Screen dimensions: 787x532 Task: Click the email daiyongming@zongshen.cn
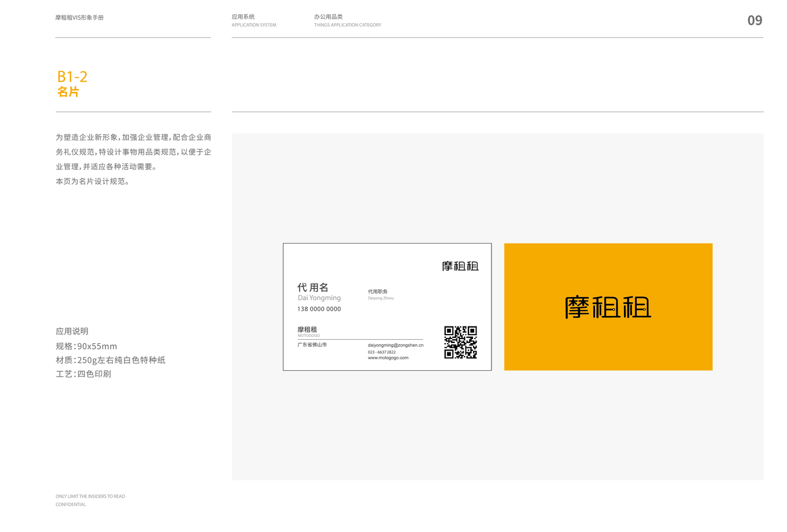tap(396, 345)
